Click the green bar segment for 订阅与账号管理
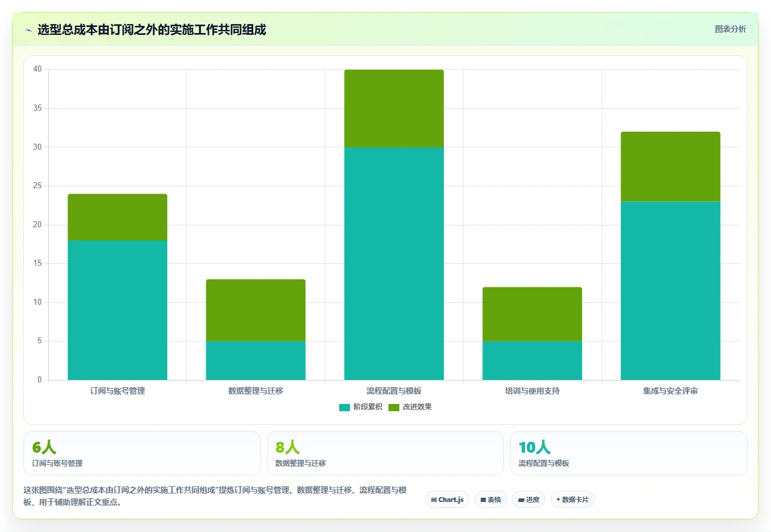This screenshot has height=532, width=771. click(x=117, y=217)
